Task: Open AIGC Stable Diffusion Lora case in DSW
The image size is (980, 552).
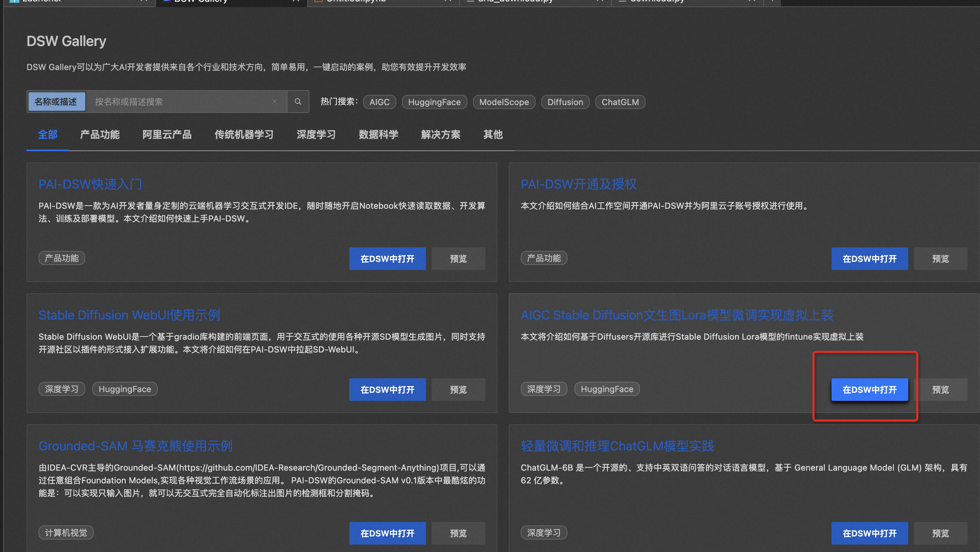Action: (x=869, y=390)
